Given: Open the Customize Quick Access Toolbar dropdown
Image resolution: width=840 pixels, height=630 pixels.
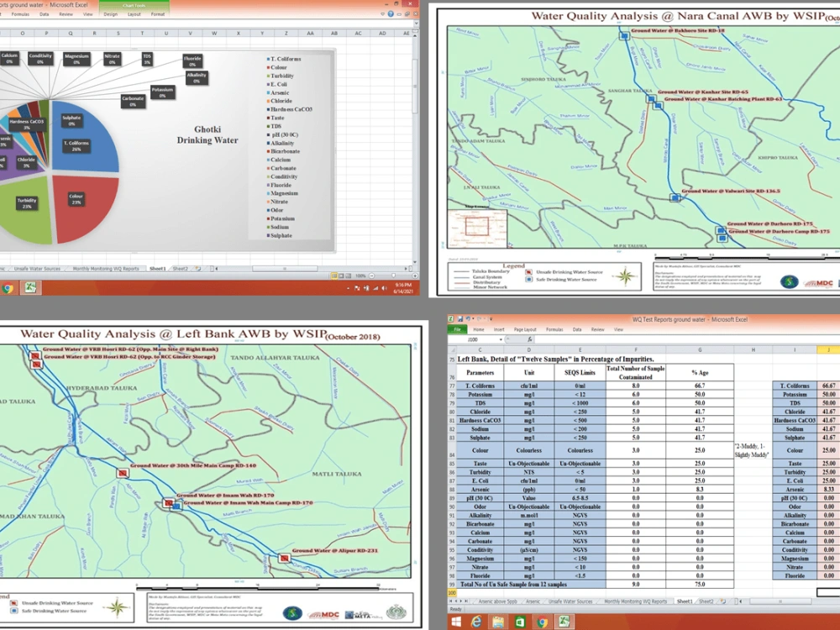Looking at the screenshot, I should (x=491, y=319).
